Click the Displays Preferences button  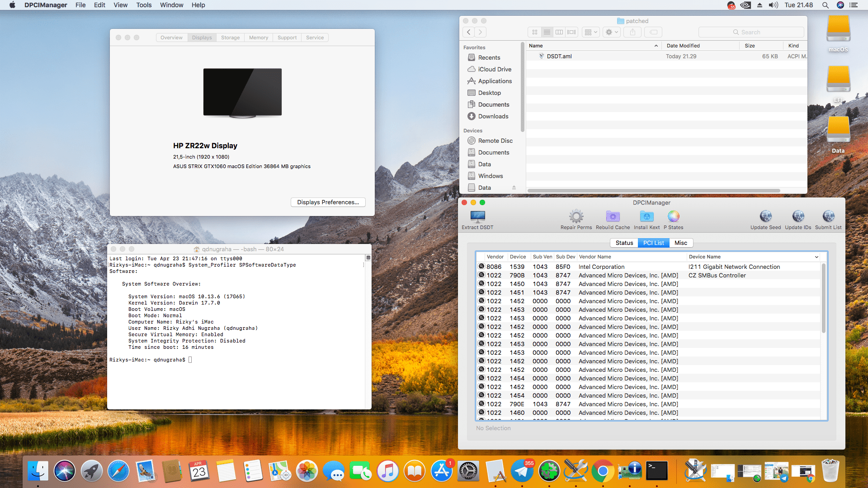[328, 202]
